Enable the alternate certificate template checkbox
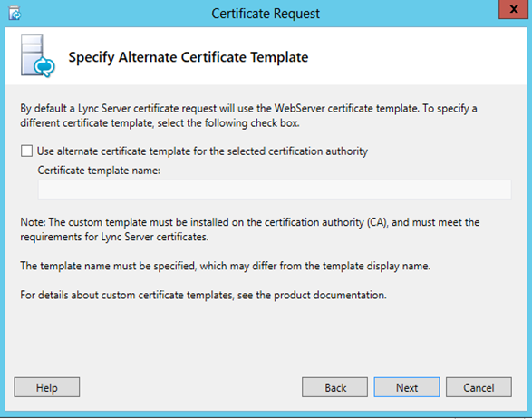532x419 pixels. coord(27,151)
